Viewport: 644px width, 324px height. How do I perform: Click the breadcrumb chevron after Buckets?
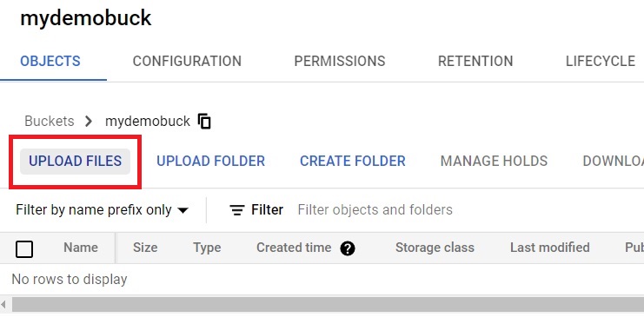point(89,121)
